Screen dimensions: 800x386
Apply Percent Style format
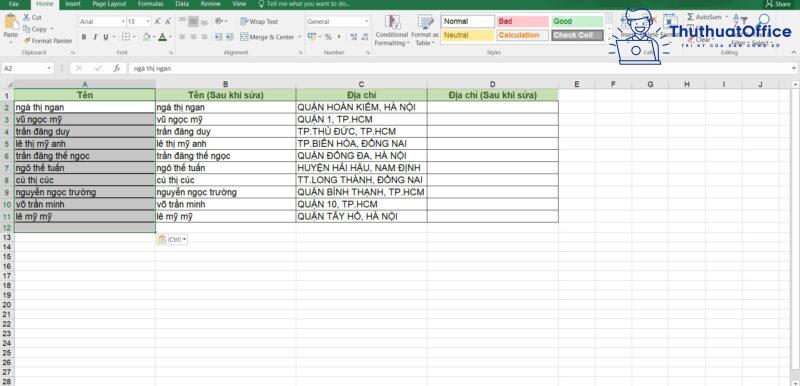pos(328,37)
